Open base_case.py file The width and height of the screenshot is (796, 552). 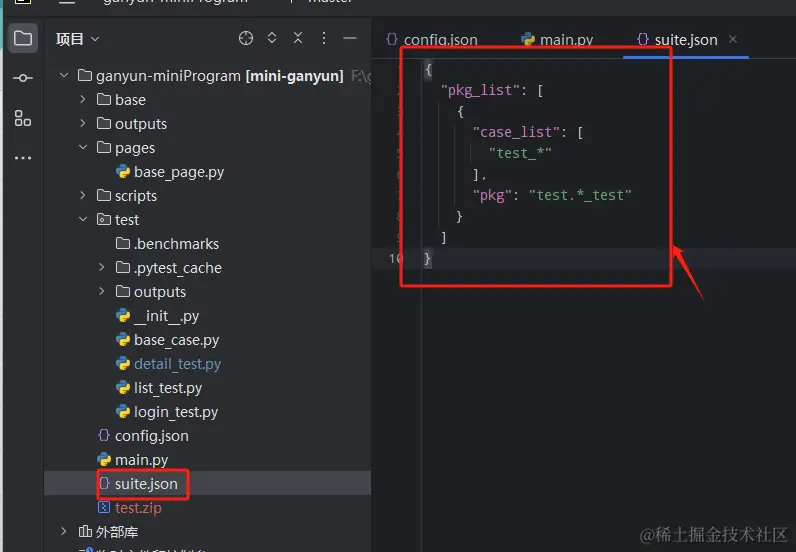[x=168, y=340]
